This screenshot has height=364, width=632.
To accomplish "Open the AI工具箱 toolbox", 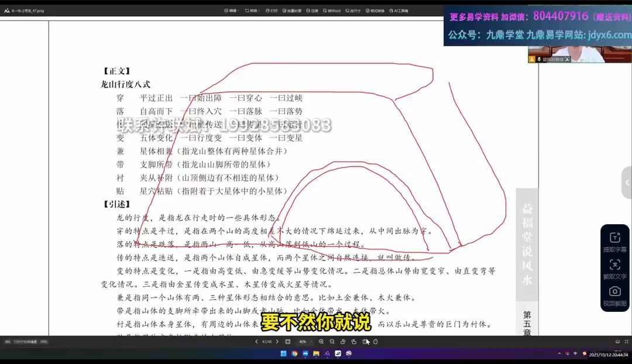I will pos(398,11).
